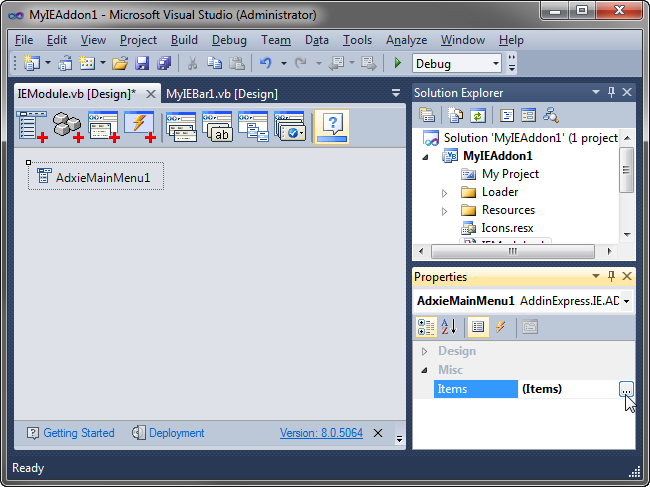The height and width of the screenshot is (487, 650).
Task: Click the View Class Diagram icon
Action: [551, 115]
